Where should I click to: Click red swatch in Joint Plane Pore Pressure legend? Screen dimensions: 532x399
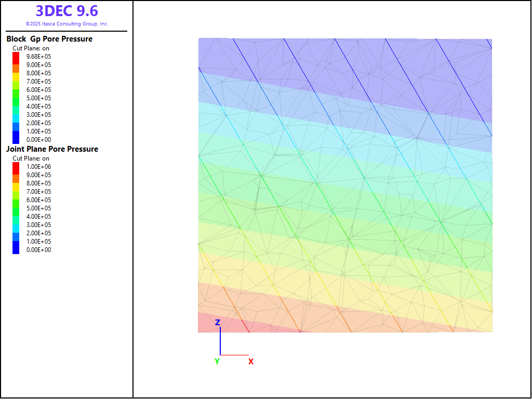(16, 167)
